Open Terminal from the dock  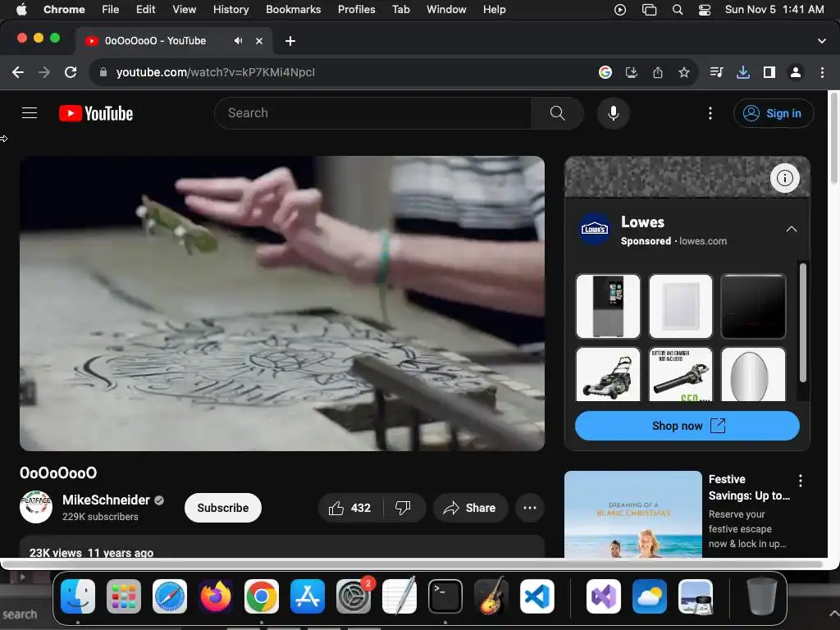[x=445, y=596]
